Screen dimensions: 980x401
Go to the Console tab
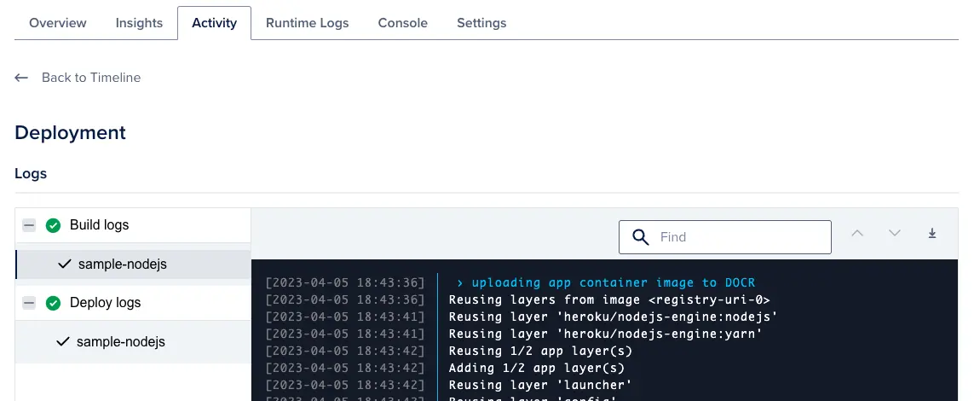tap(402, 23)
